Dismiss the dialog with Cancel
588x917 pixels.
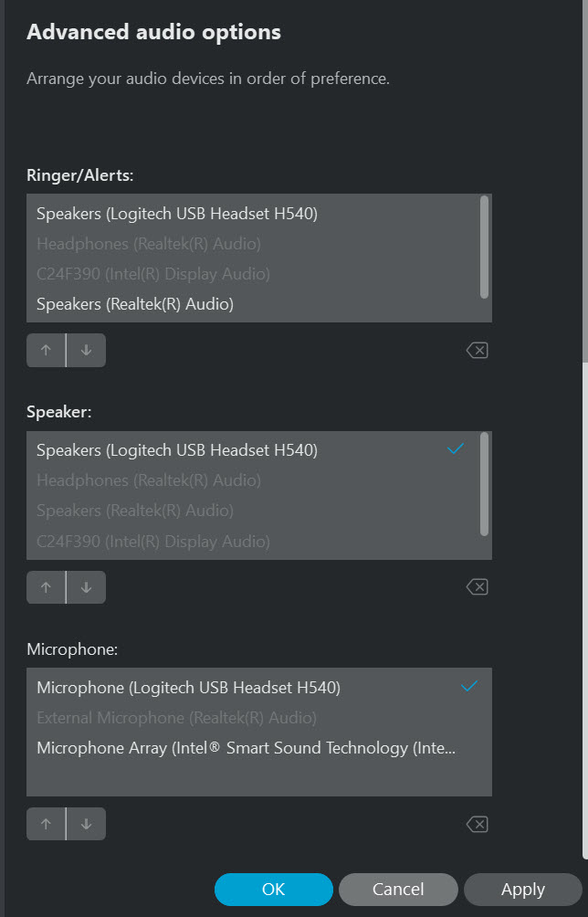click(398, 889)
